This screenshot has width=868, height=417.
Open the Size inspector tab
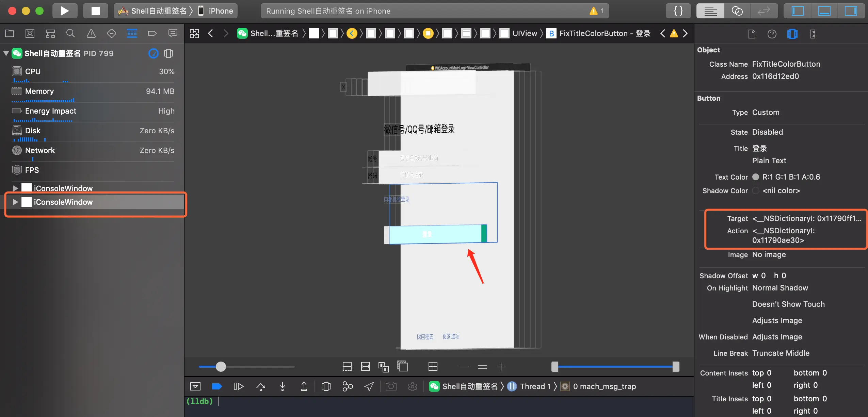[813, 34]
